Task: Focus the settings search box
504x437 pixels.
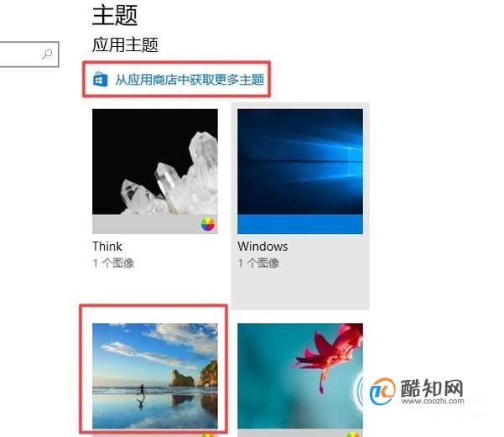Action: coord(29,55)
